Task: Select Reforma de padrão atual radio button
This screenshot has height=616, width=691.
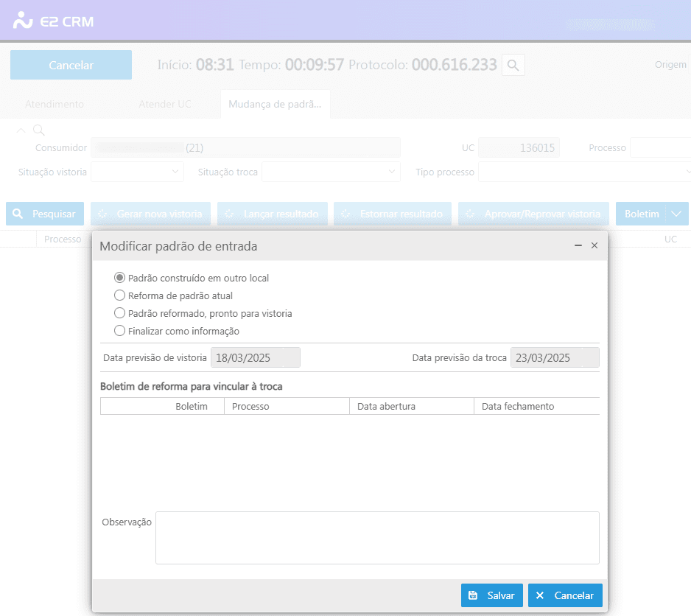Action: tap(119, 295)
